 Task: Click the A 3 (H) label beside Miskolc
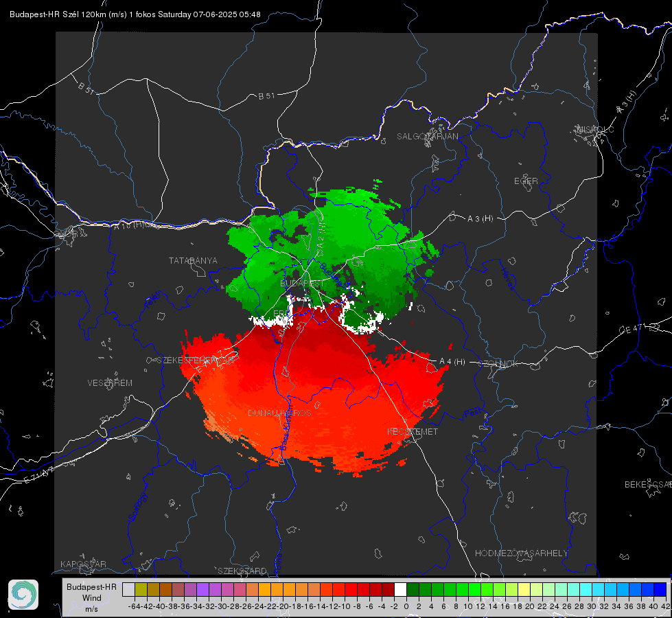coord(627,102)
